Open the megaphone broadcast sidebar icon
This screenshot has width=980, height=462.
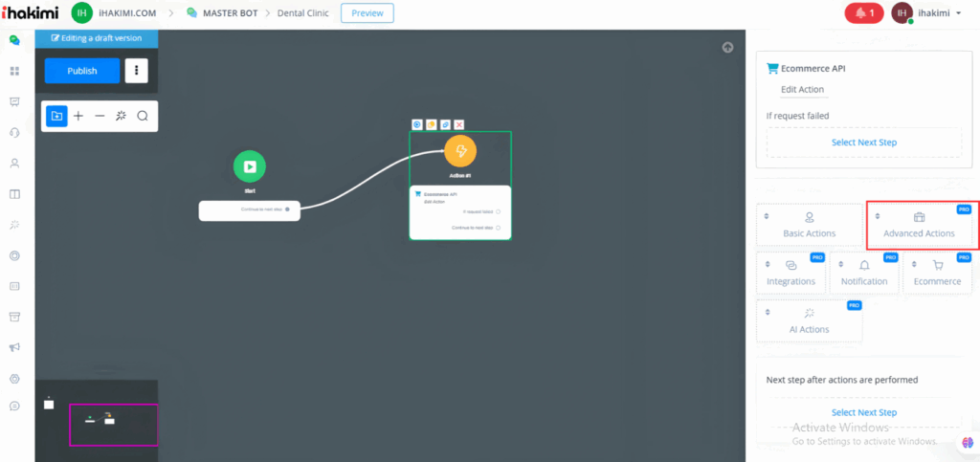(14, 347)
